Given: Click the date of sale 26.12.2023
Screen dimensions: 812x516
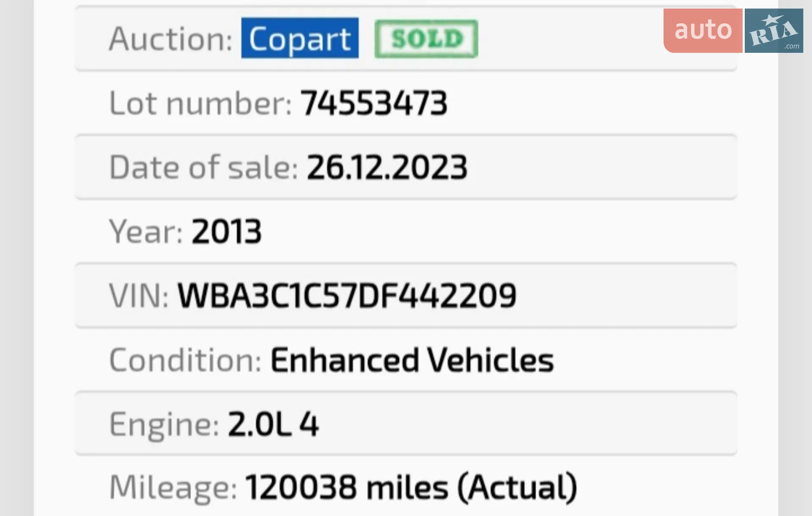Looking at the screenshot, I should coord(387,167).
